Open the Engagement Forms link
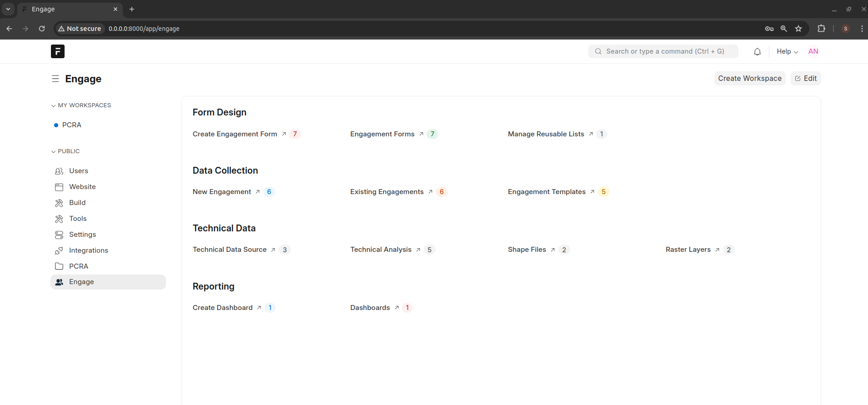868x405 pixels. (x=382, y=134)
